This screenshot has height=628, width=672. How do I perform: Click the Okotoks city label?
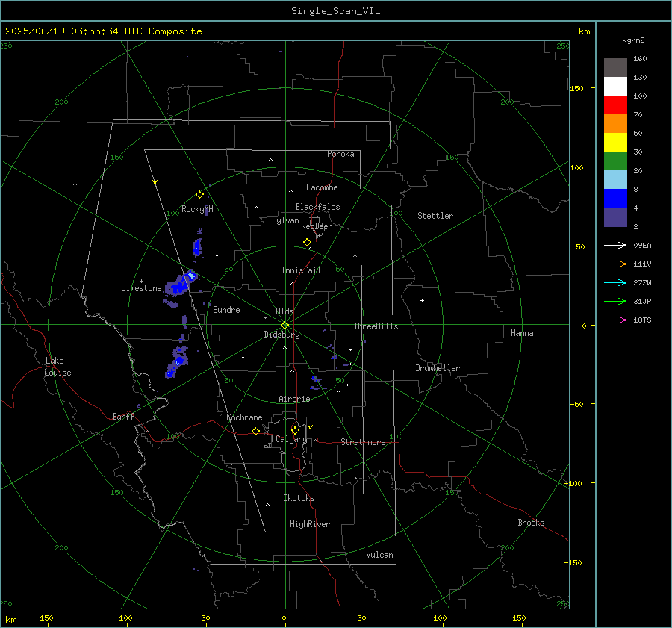point(299,498)
